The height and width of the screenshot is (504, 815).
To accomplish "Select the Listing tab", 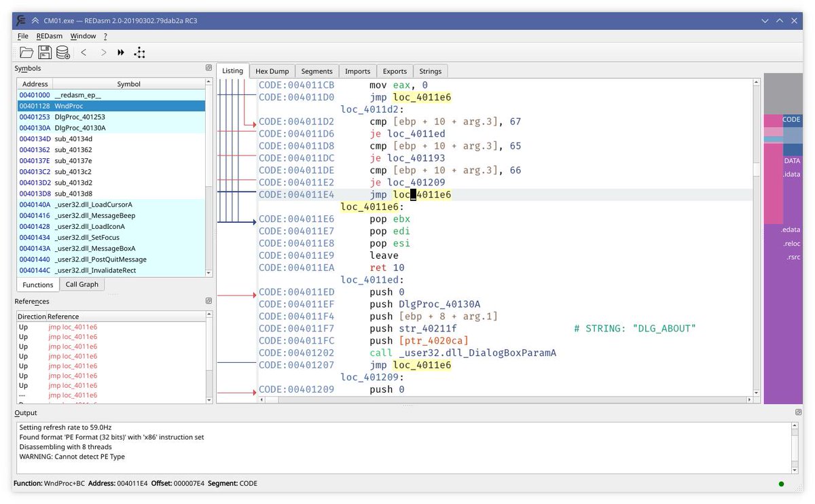I will tap(232, 71).
